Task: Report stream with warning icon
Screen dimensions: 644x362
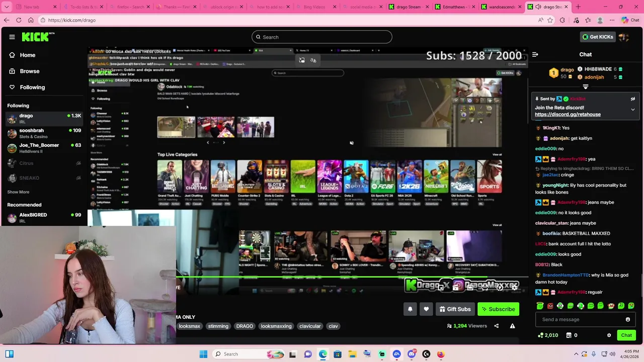Action: (512, 326)
